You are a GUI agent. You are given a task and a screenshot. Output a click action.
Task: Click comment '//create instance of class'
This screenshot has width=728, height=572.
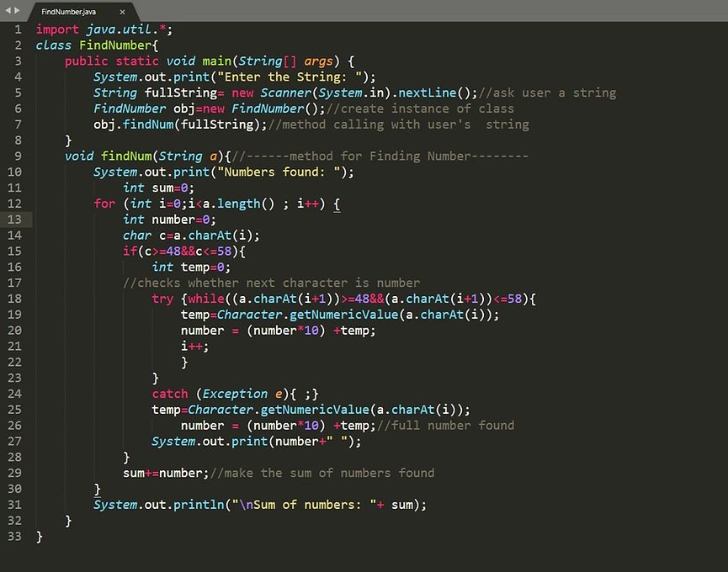point(420,109)
